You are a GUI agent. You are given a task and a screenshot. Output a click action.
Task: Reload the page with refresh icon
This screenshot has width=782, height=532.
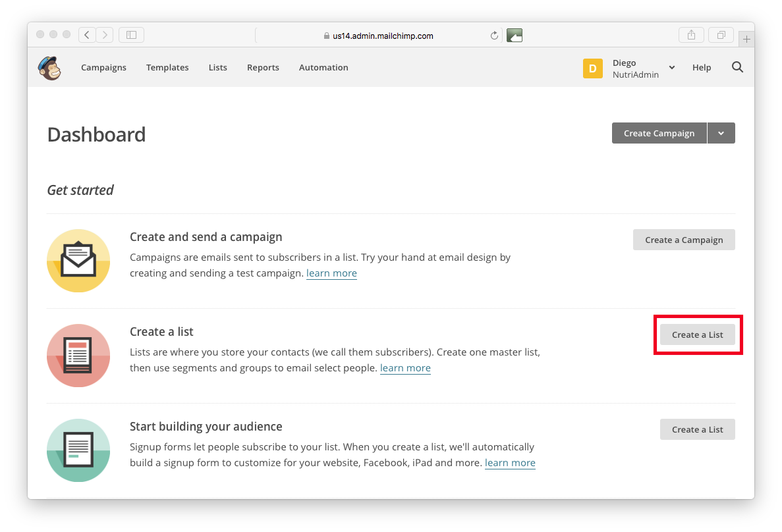[493, 36]
